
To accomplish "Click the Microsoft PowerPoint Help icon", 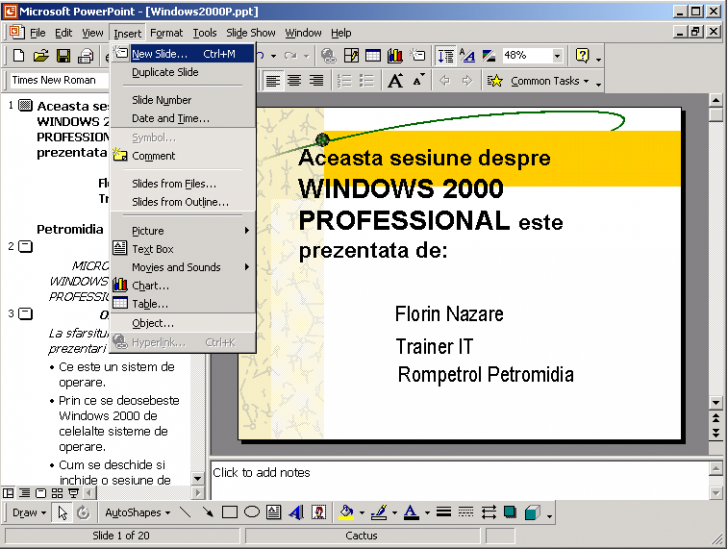I will coord(582,56).
